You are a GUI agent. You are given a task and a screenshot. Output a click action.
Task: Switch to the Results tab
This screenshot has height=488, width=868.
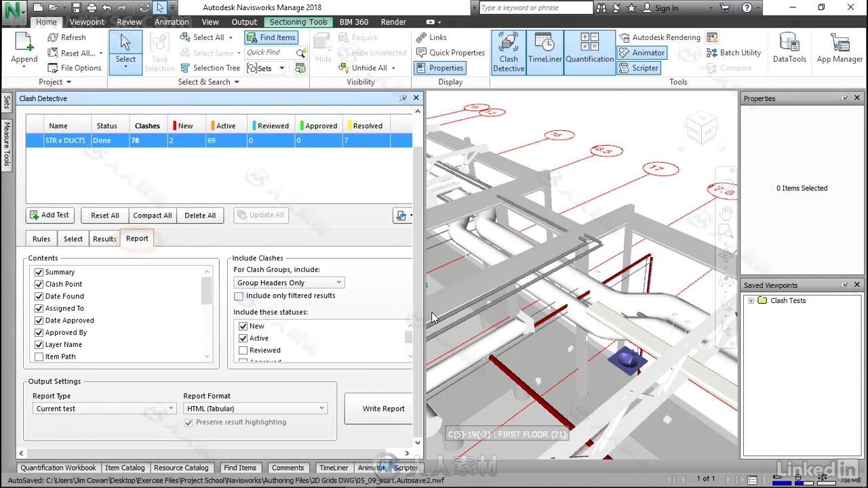(x=104, y=239)
